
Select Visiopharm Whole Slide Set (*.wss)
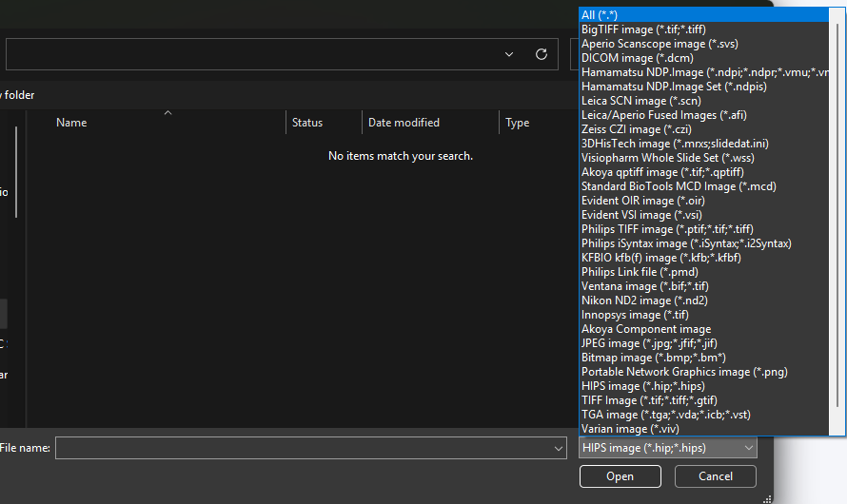(704, 158)
